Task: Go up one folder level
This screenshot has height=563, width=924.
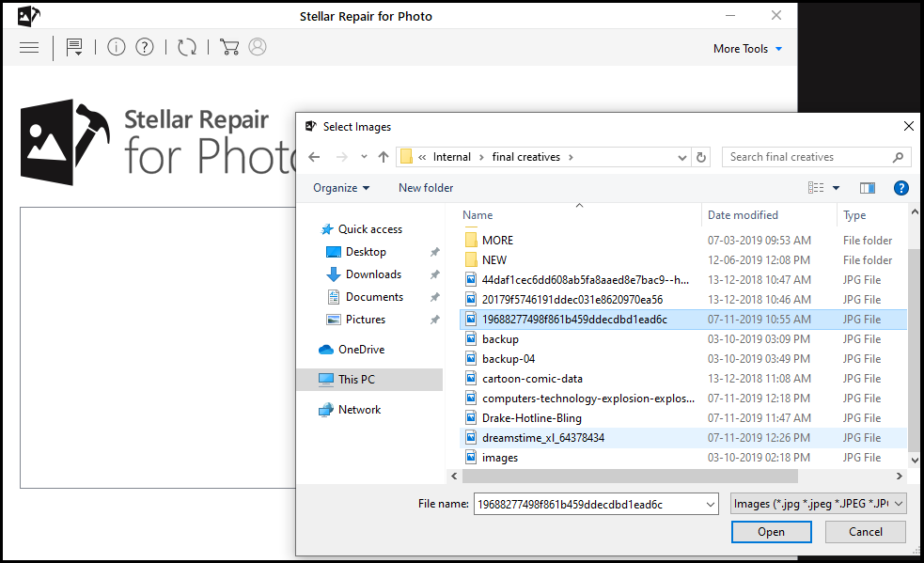Action: pos(384,157)
